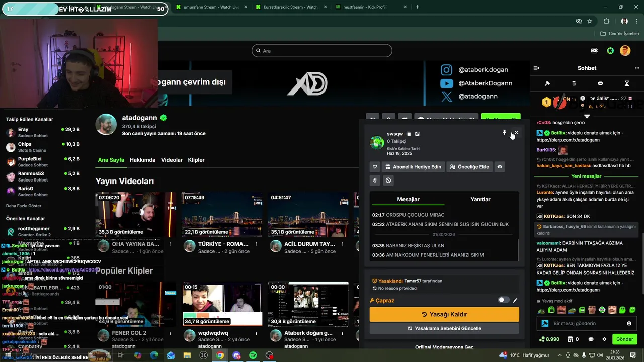Open the roottthegamer recommended channel
This screenshot has width=644, height=362.
pos(43,231)
